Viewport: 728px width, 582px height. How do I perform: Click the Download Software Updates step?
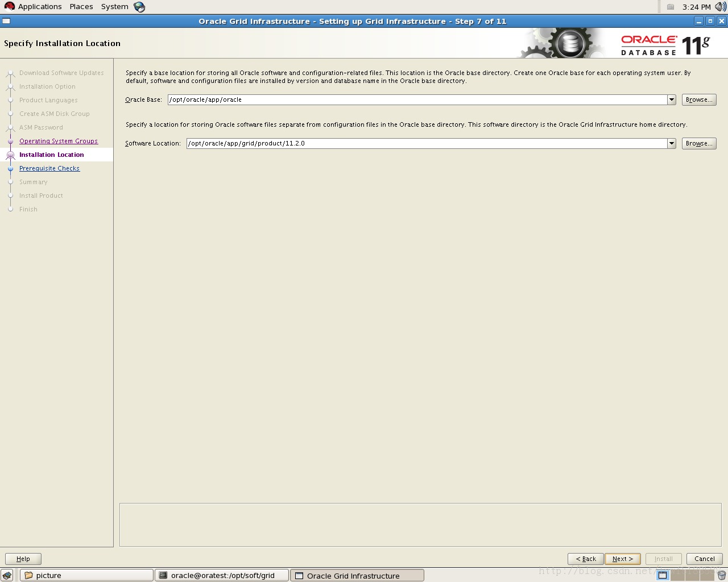tap(61, 73)
